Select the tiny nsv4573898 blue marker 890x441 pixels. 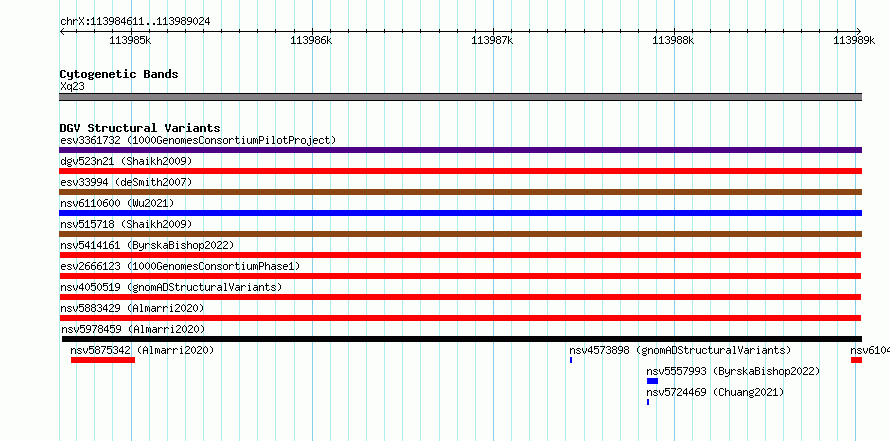[571, 360]
